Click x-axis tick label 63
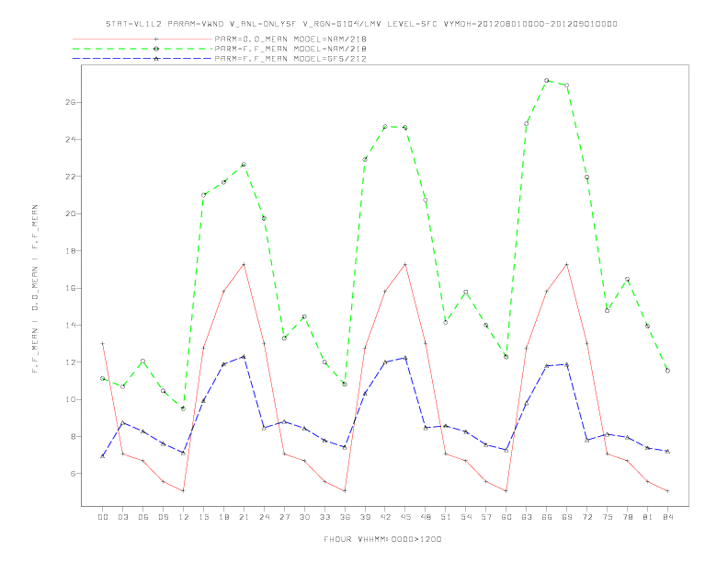728x563 pixels. pyautogui.click(x=527, y=517)
